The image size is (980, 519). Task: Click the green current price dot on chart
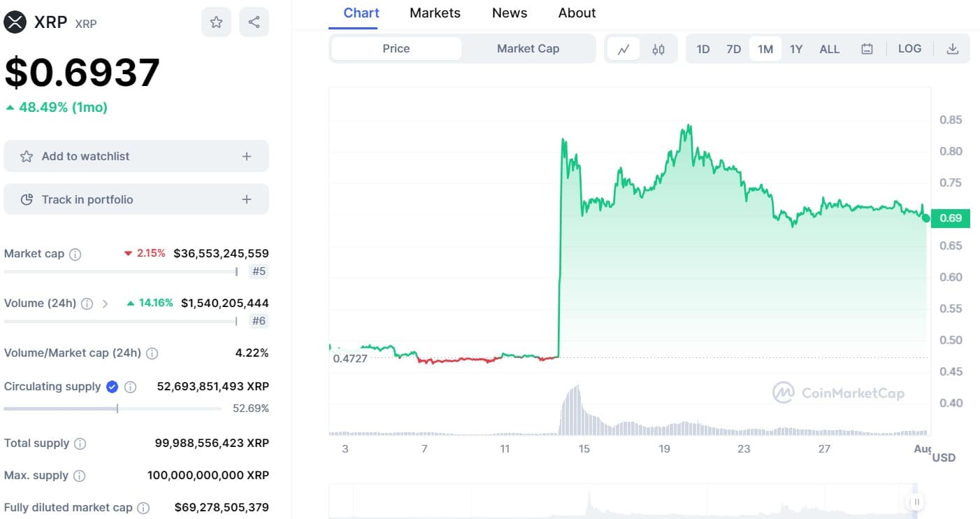(x=926, y=218)
